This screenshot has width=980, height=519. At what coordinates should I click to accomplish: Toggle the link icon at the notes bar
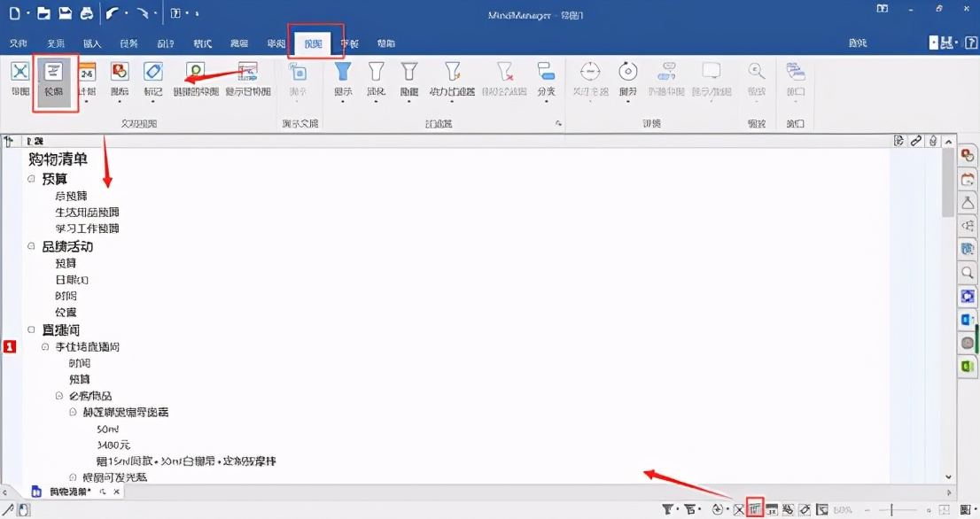(x=915, y=140)
